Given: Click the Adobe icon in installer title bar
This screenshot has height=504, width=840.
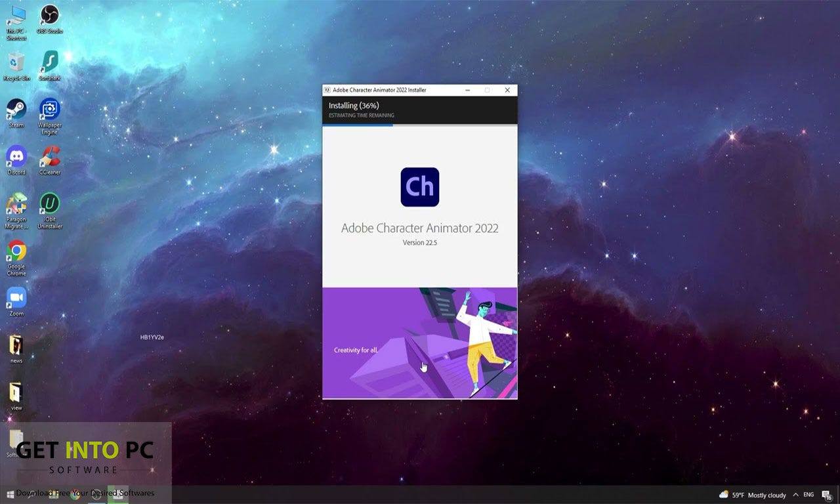Looking at the screenshot, I should tap(327, 90).
